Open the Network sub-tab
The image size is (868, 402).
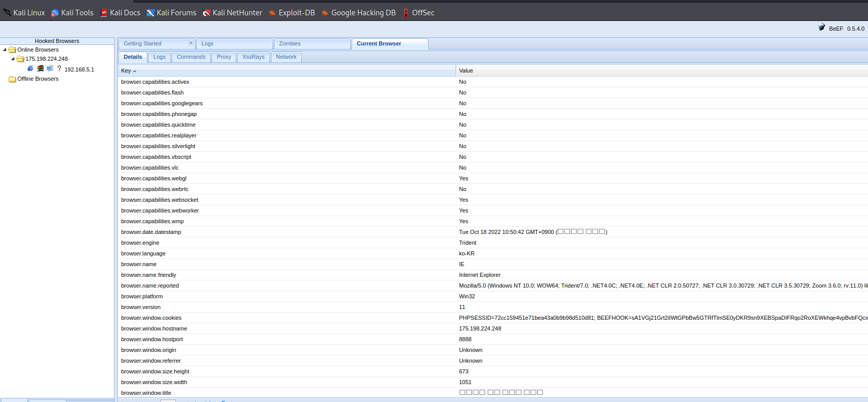tap(286, 57)
